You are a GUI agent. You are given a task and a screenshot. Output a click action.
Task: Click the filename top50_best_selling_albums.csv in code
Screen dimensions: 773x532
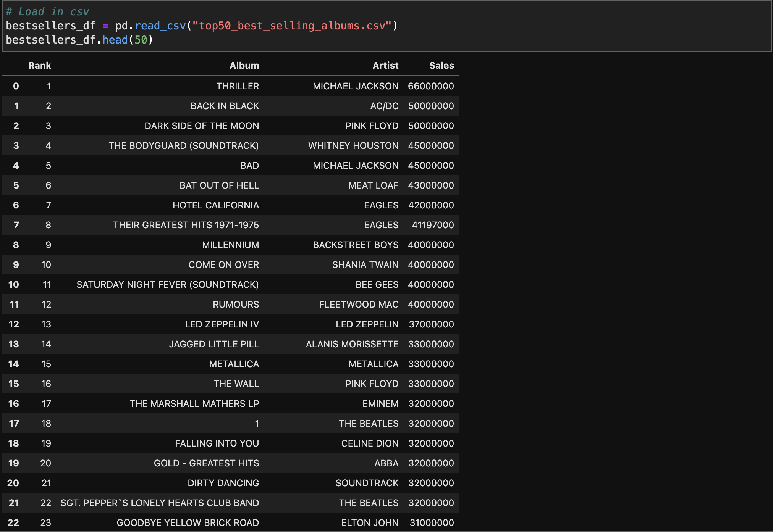292,25
